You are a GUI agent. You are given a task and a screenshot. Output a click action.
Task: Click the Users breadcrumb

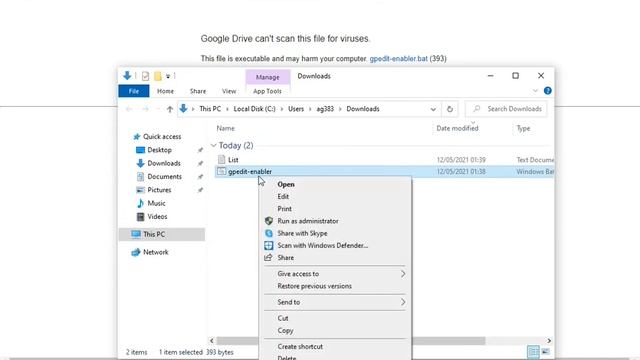pos(296,109)
